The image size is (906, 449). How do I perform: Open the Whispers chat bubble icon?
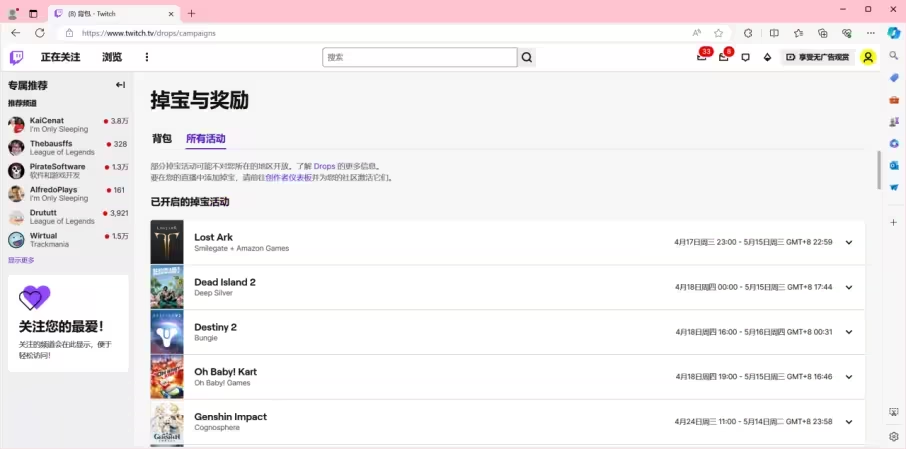click(x=745, y=57)
